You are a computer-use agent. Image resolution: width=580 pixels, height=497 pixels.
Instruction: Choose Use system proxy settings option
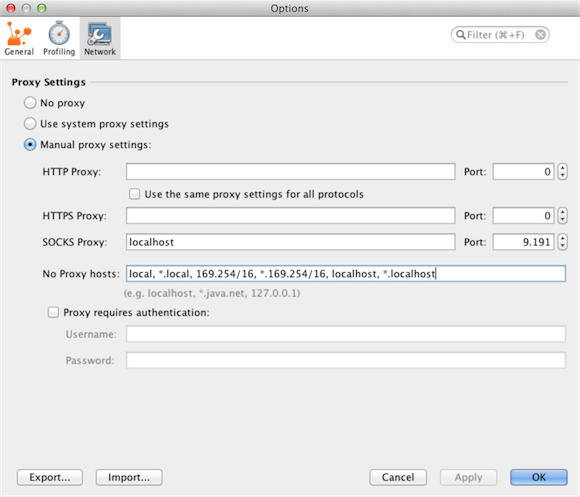tap(30, 124)
